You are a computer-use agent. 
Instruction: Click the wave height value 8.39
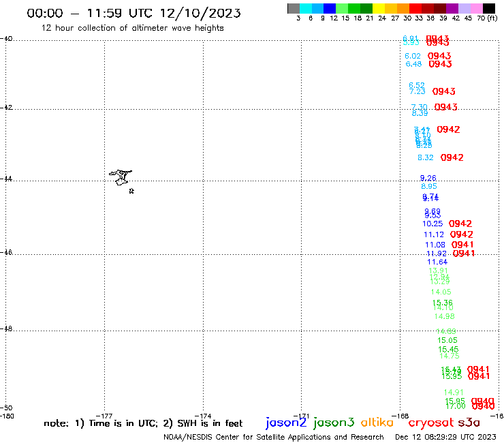(x=420, y=113)
